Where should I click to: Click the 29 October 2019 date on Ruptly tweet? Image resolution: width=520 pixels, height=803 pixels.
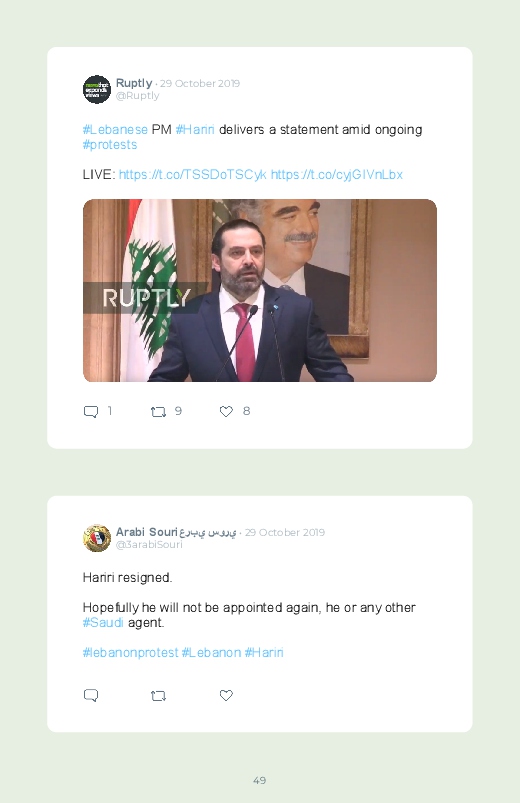point(200,83)
